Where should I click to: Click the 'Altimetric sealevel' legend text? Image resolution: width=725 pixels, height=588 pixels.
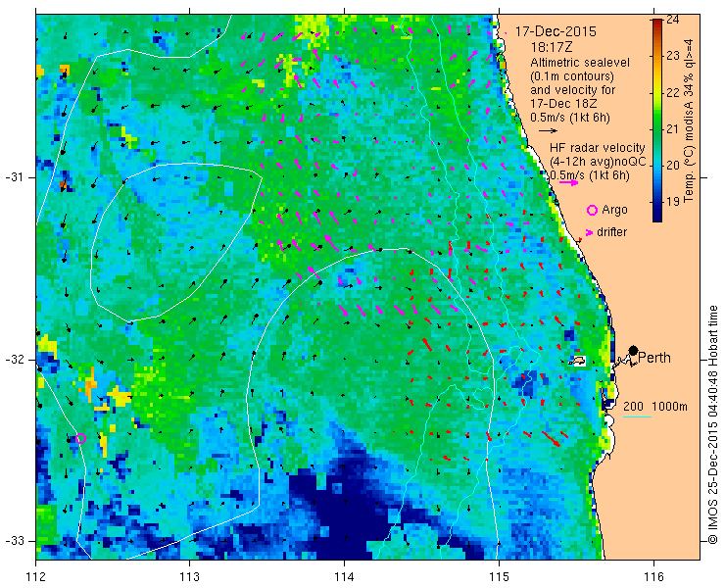tap(580, 62)
